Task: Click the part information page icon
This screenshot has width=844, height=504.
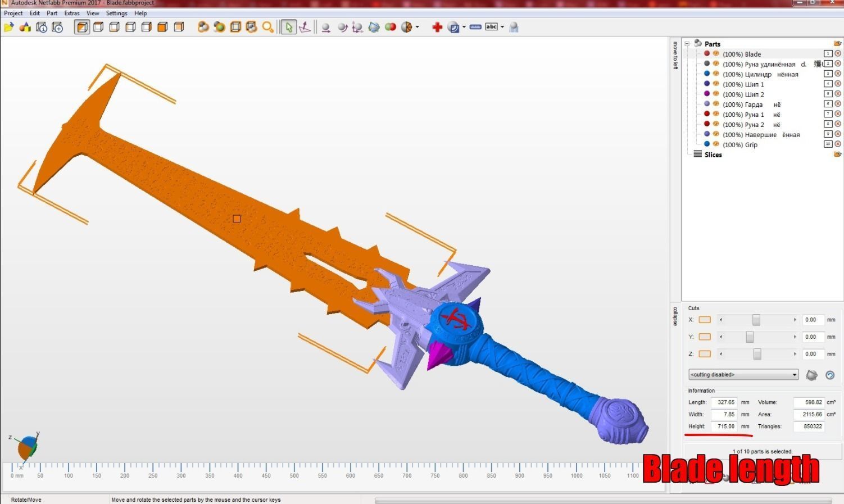Action: [42, 27]
